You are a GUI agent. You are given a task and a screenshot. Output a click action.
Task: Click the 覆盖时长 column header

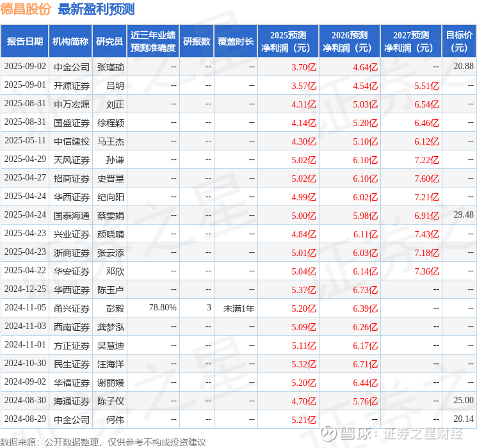pyautogui.click(x=236, y=42)
